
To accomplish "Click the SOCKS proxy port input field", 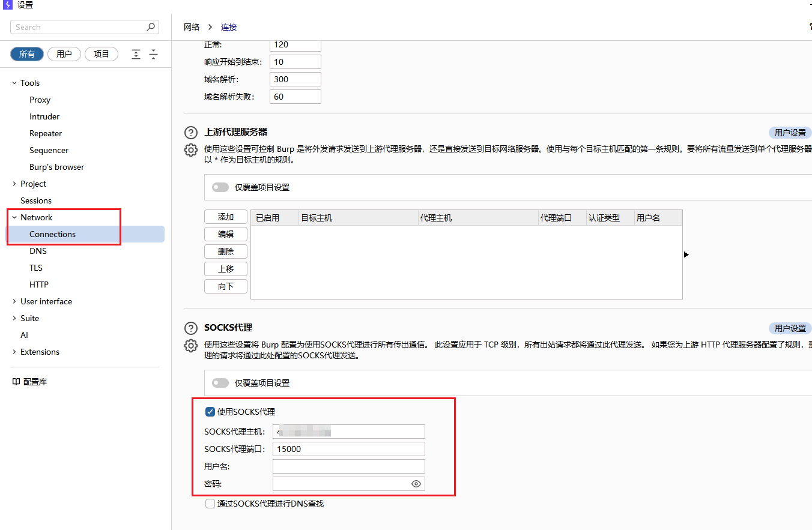I will [x=348, y=449].
